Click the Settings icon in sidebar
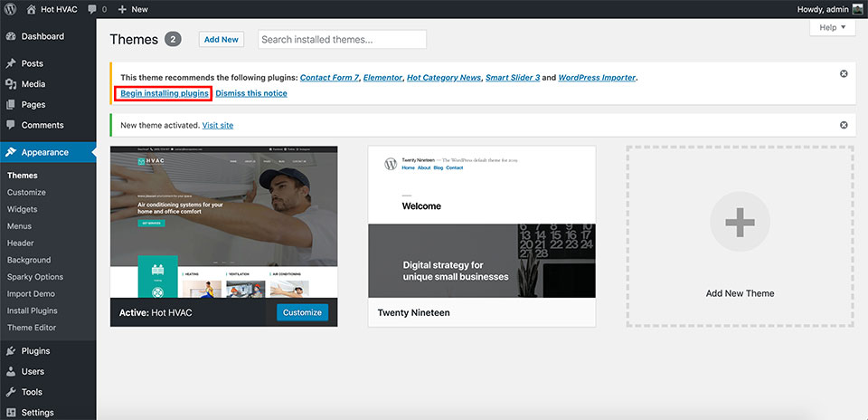The image size is (868, 420). pos(11,412)
